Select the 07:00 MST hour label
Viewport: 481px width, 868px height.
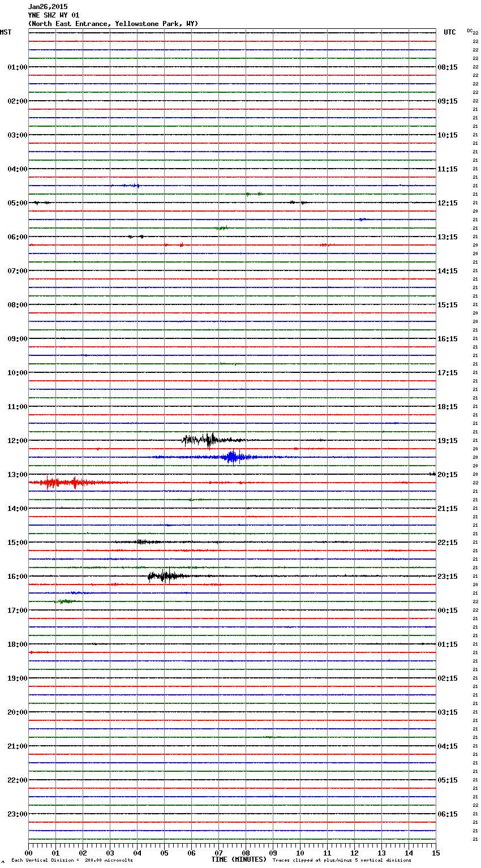[x=18, y=271]
